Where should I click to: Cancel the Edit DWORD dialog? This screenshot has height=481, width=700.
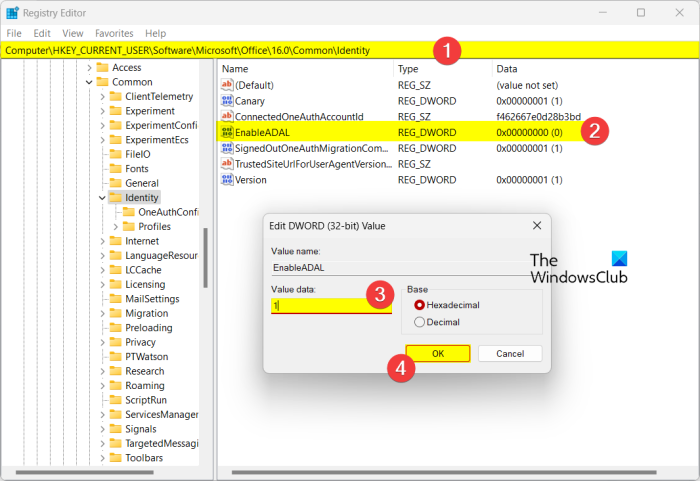[x=510, y=353]
